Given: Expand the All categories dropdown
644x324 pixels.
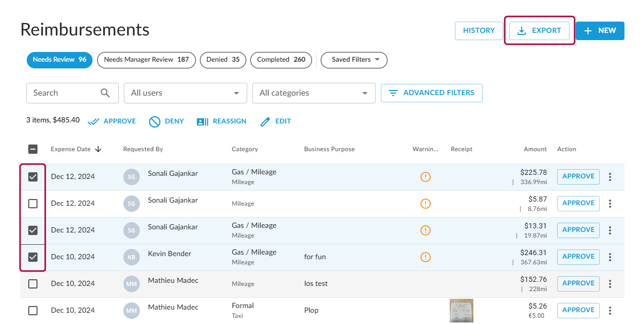Looking at the screenshot, I should (314, 93).
